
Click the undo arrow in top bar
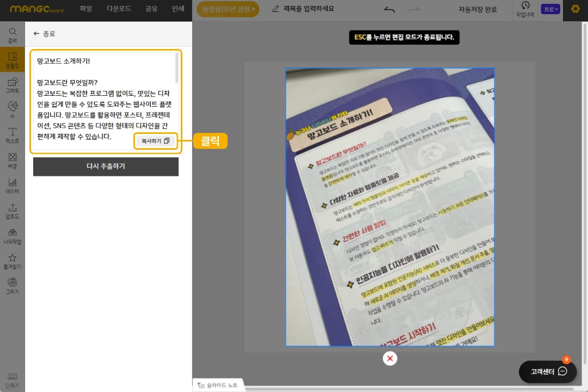(389, 9)
